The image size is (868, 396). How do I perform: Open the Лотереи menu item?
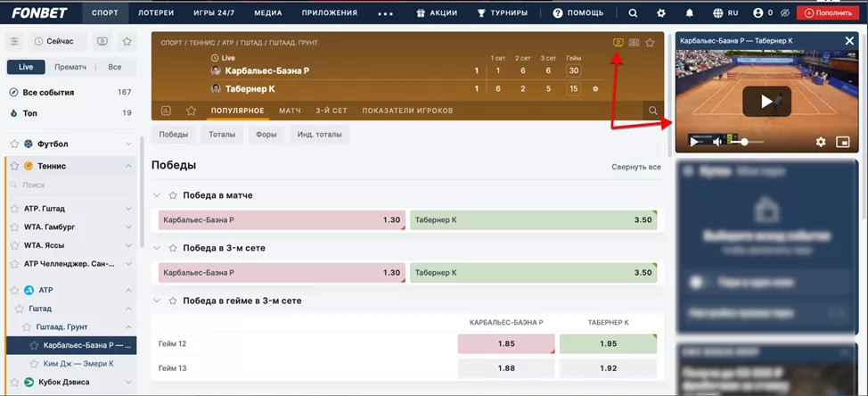(157, 13)
